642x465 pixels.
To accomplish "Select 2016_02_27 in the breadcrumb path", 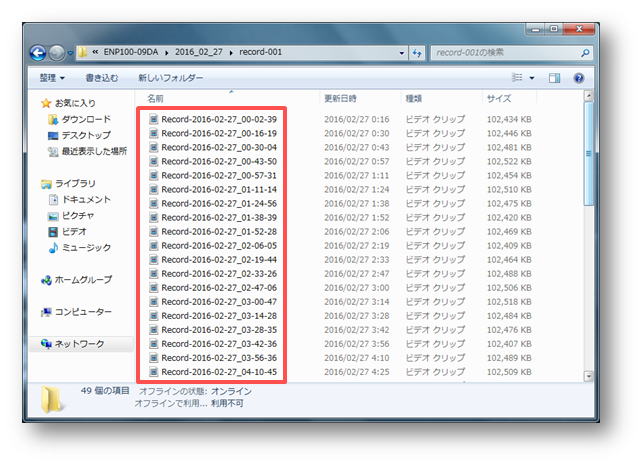I will coord(199,52).
